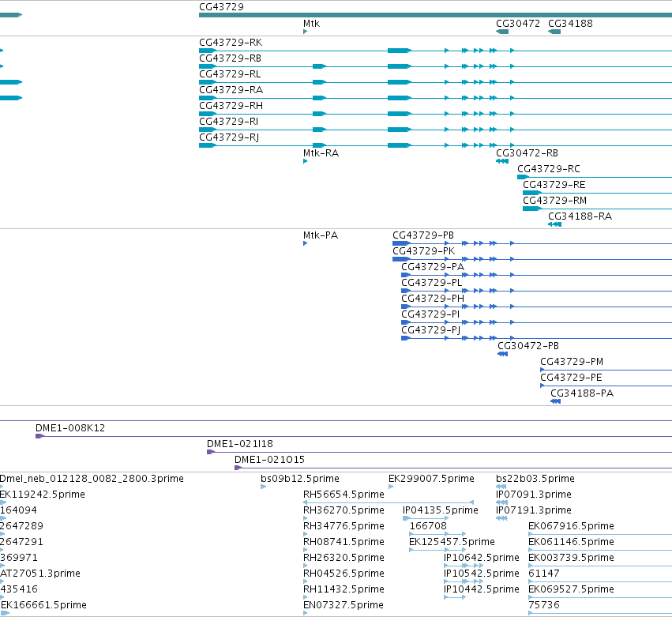Select transcript CG43729-RI
This screenshot has width=672, height=617.
coord(228,122)
